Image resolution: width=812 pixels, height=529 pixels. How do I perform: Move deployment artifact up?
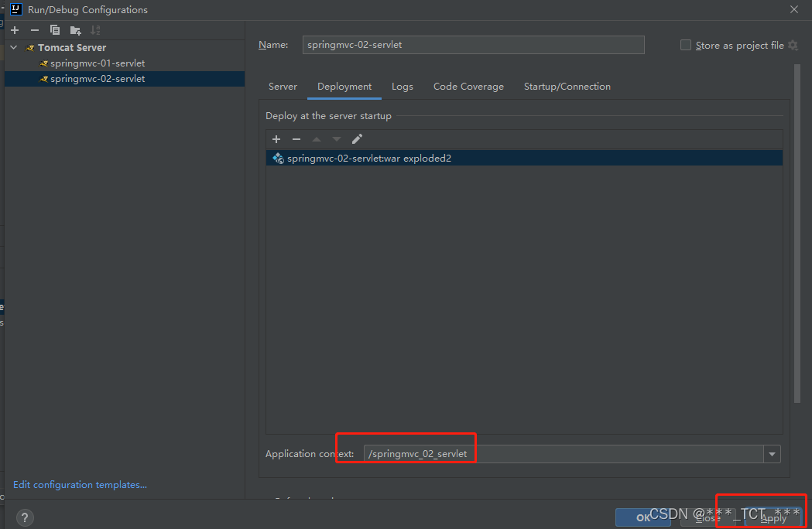(x=317, y=139)
